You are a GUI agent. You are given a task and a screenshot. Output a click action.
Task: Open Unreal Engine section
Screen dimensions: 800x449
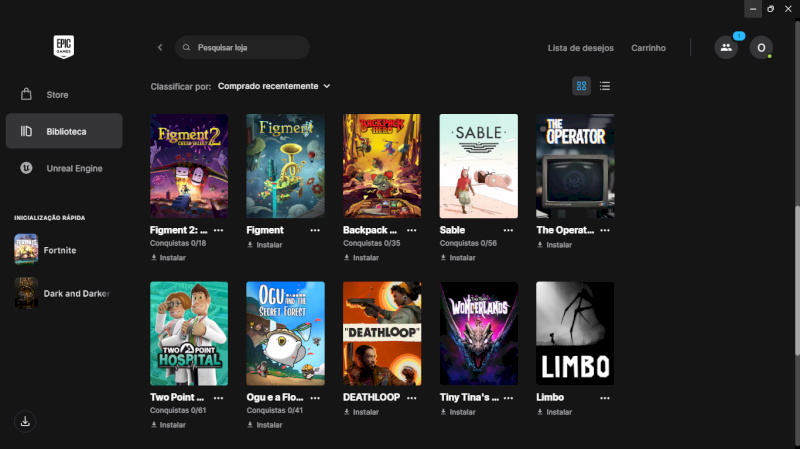click(64, 168)
